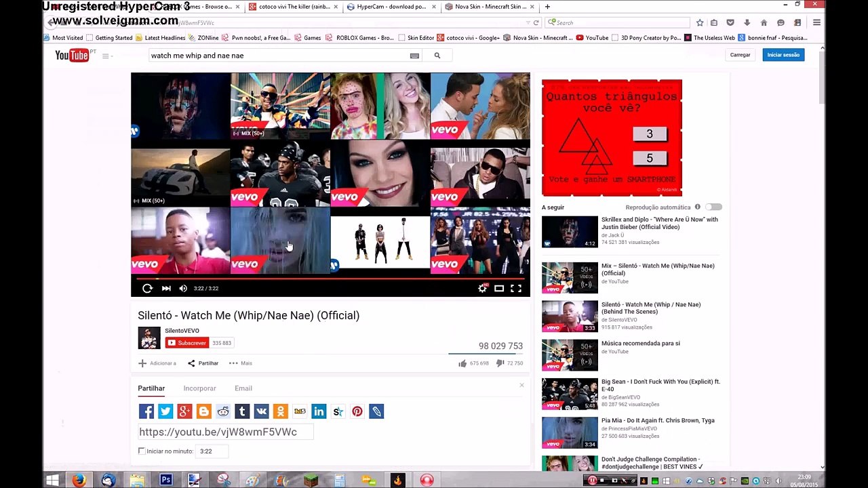Open the video player settings gear
Viewport: 868px width, 488px height.
click(482, 288)
